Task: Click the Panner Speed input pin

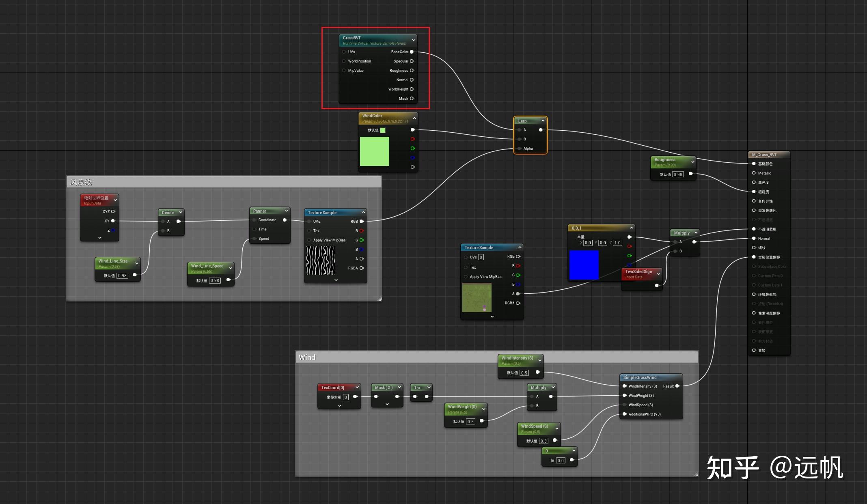Action: coord(254,239)
